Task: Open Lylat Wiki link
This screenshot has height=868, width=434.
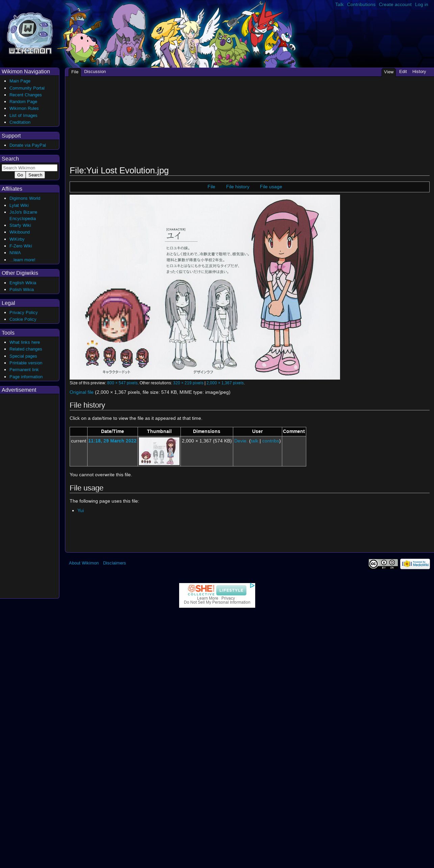Action: coord(19,206)
